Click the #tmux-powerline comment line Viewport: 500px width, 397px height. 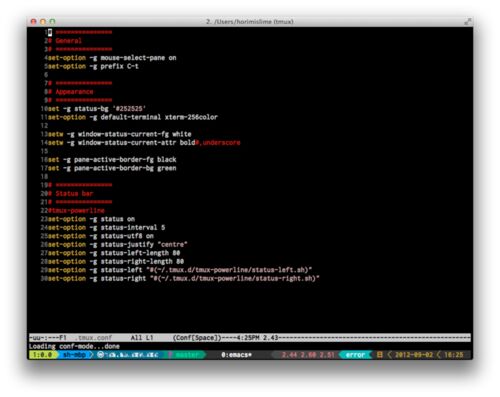(x=76, y=210)
